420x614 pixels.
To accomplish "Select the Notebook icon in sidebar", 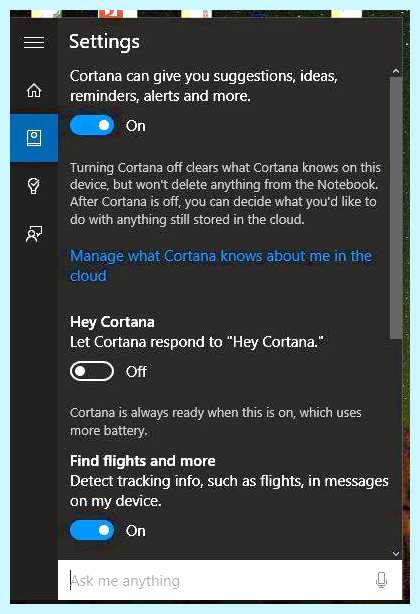I will 34,138.
